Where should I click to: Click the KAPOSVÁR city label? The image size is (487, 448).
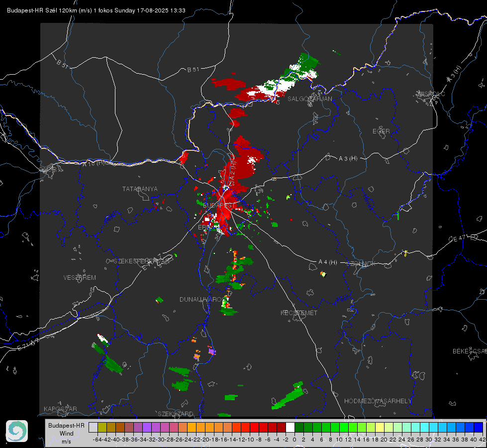[60, 409]
